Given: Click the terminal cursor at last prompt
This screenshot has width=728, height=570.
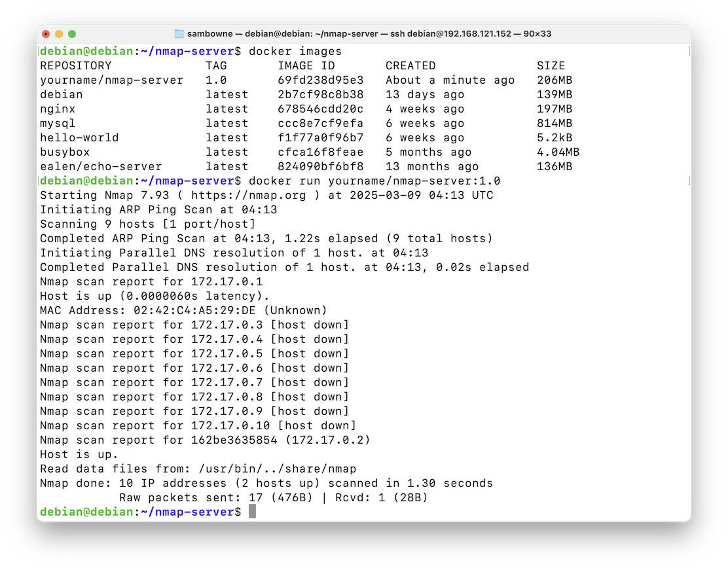Looking at the screenshot, I should pyautogui.click(x=252, y=512).
